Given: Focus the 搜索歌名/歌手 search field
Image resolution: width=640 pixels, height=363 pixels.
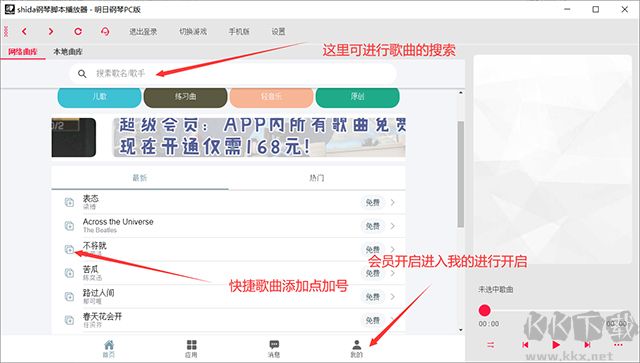Looking at the screenshot, I should point(233,74).
